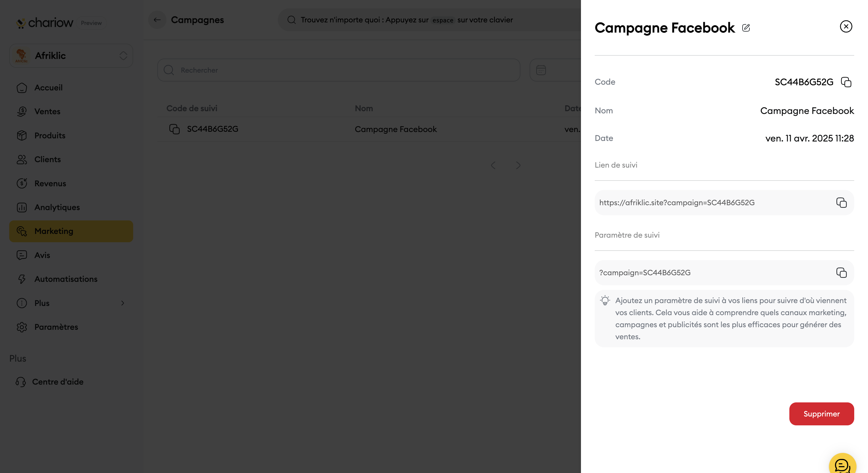This screenshot has width=868, height=473.
Task: Click the https://afriklic.site?campaign=SC44B6G52G link text
Action: [x=677, y=202]
